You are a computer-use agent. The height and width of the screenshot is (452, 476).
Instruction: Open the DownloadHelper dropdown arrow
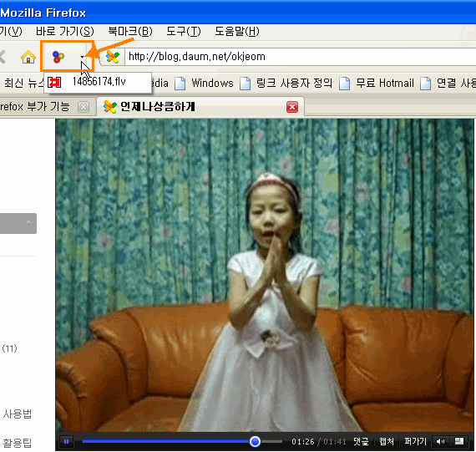(x=83, y=57)
